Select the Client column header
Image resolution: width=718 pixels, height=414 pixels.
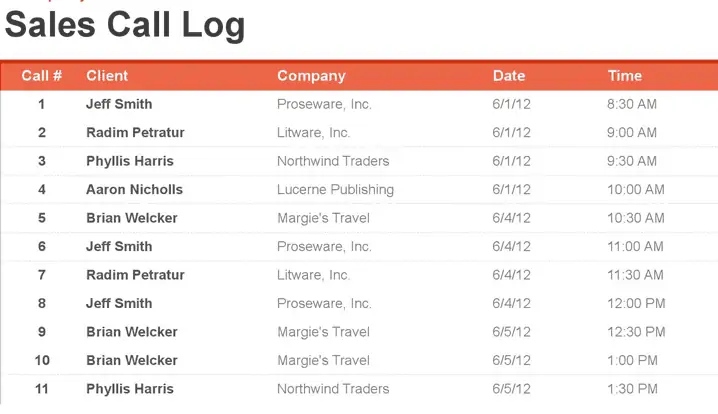[107, 76]
